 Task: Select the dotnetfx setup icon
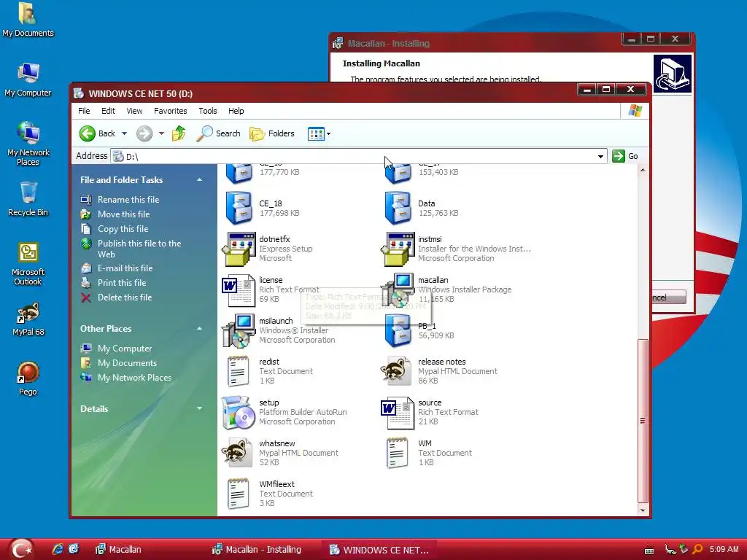tap(239, 249)
